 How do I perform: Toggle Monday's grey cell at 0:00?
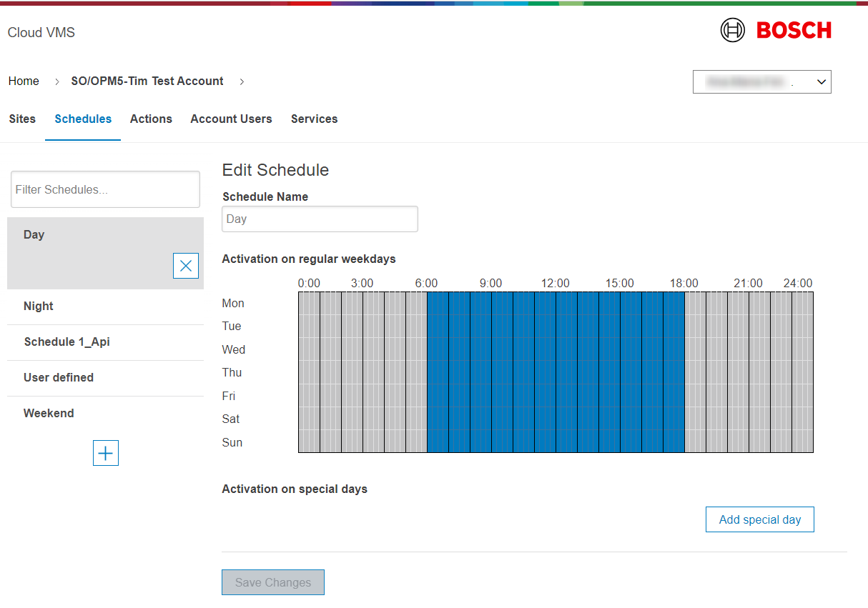tap(302, 304)
